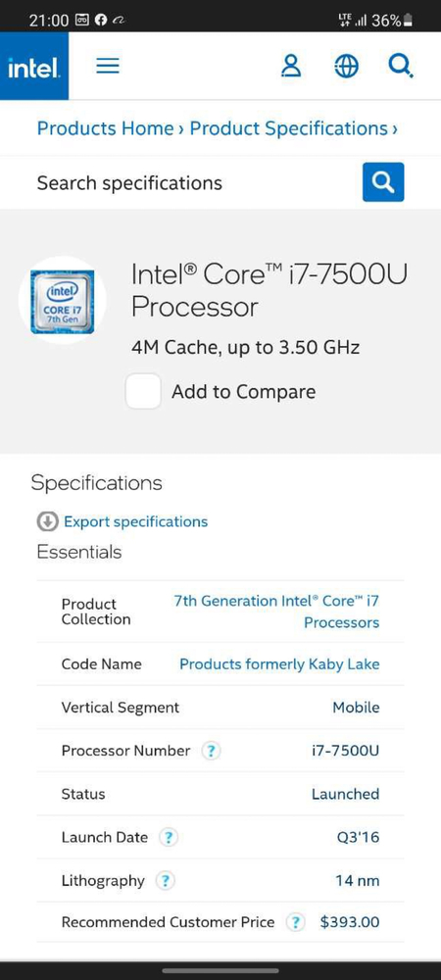Open help icon next to Launch Date
This screenshot has width=441, height=980.
click(168, 838)
